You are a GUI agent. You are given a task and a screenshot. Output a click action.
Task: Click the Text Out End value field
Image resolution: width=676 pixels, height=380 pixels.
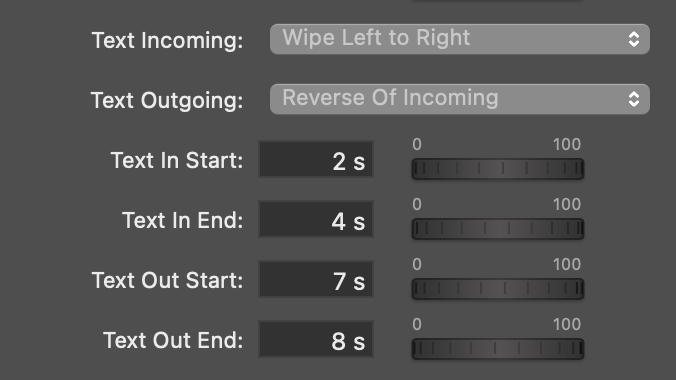coord(316,339)
